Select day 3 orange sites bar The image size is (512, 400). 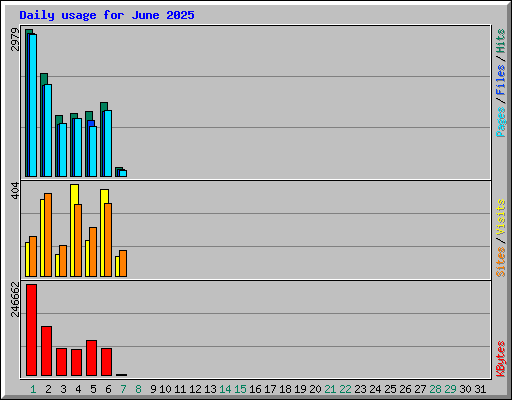pyautogui.click(x=63, y=261)
